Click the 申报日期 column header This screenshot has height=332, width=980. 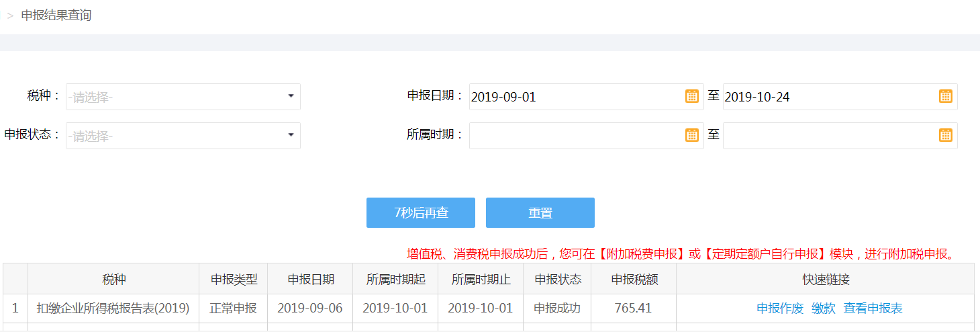pos(310,279)
